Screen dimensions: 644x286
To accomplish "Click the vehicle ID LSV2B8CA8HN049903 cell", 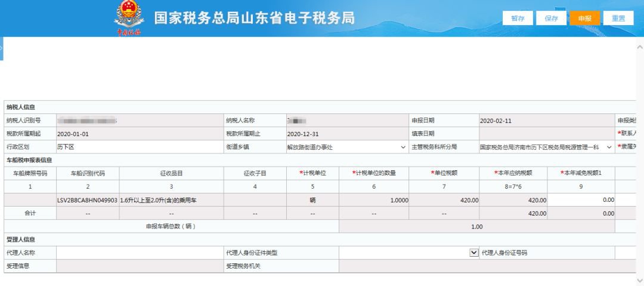I will pos(88,201).
